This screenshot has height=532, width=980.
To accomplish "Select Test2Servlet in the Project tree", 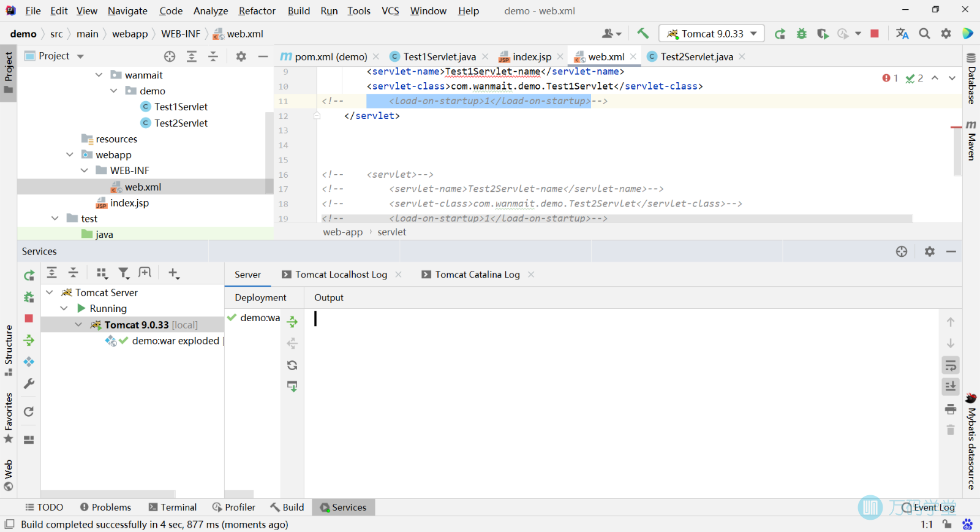I will (x=181, y=123).
